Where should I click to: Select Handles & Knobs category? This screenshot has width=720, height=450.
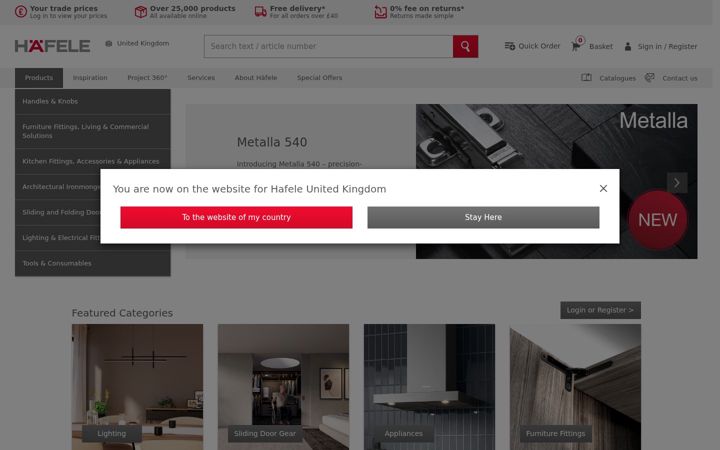[93, 101]
